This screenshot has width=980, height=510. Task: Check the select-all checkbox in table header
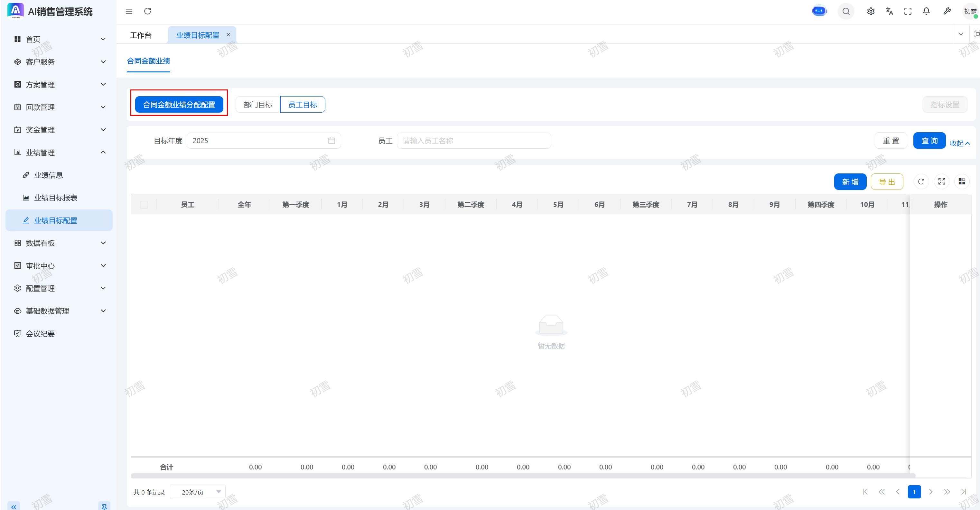pyautogui.click(x=144, y=205)
